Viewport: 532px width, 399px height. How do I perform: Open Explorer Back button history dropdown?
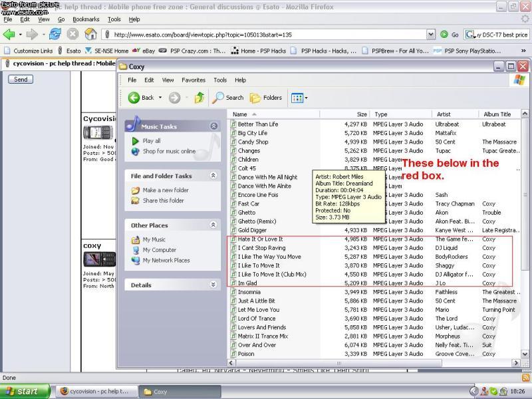click(160, 98)
